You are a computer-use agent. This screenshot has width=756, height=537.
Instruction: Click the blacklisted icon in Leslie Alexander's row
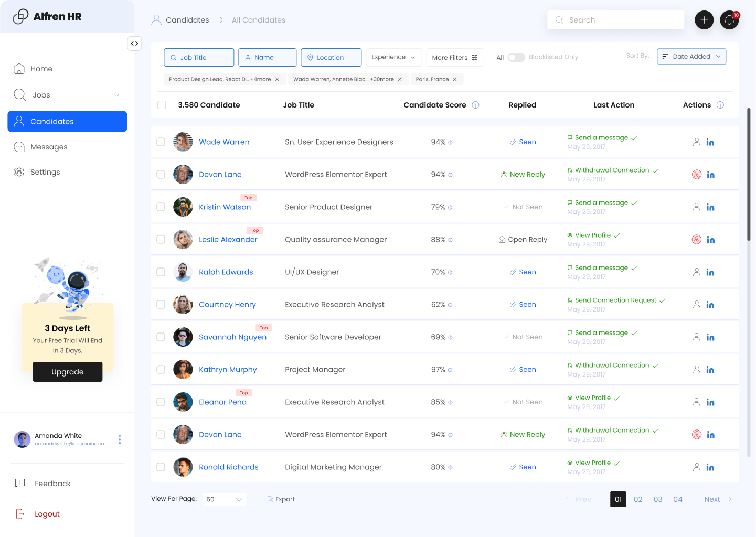tap(696, 240)
